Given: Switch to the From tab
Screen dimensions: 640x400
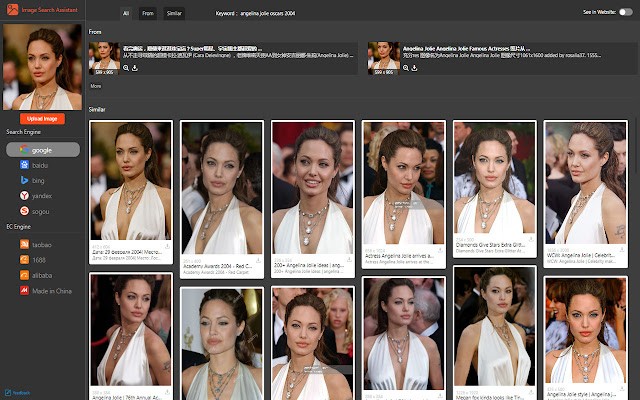Looking at the screenshot, I should pos(148,13).
